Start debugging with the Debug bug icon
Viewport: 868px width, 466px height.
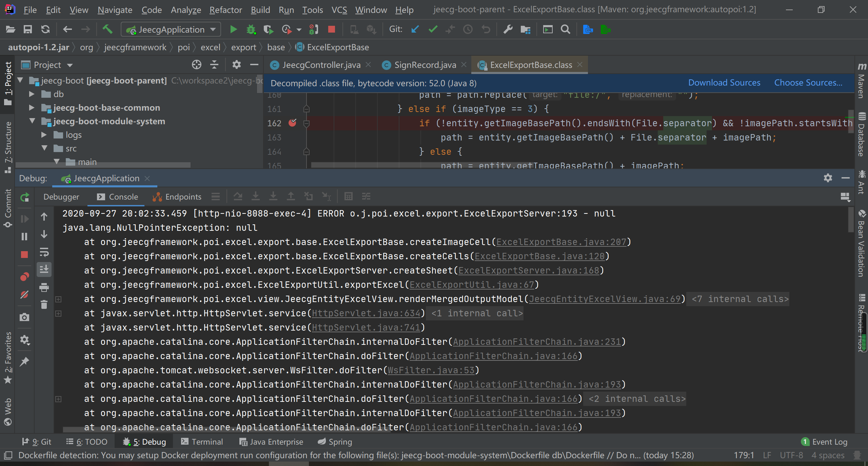[251, 29]
